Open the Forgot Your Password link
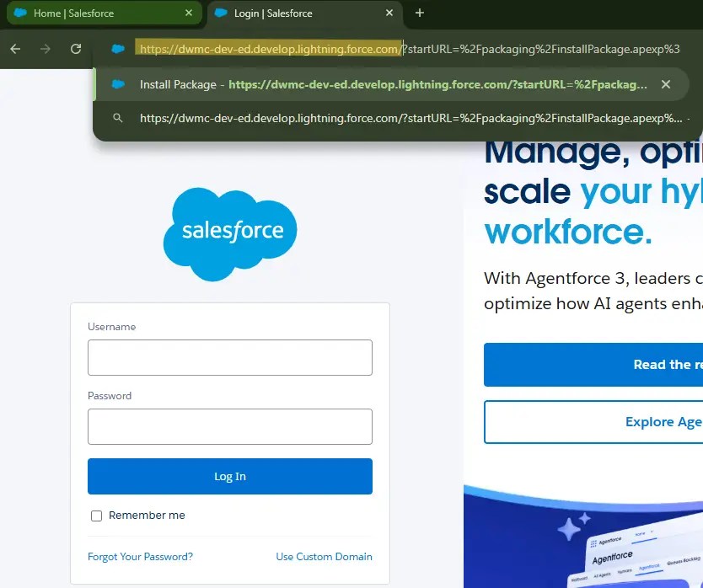Viewport: 703px width, 588px height. [140, 556]
